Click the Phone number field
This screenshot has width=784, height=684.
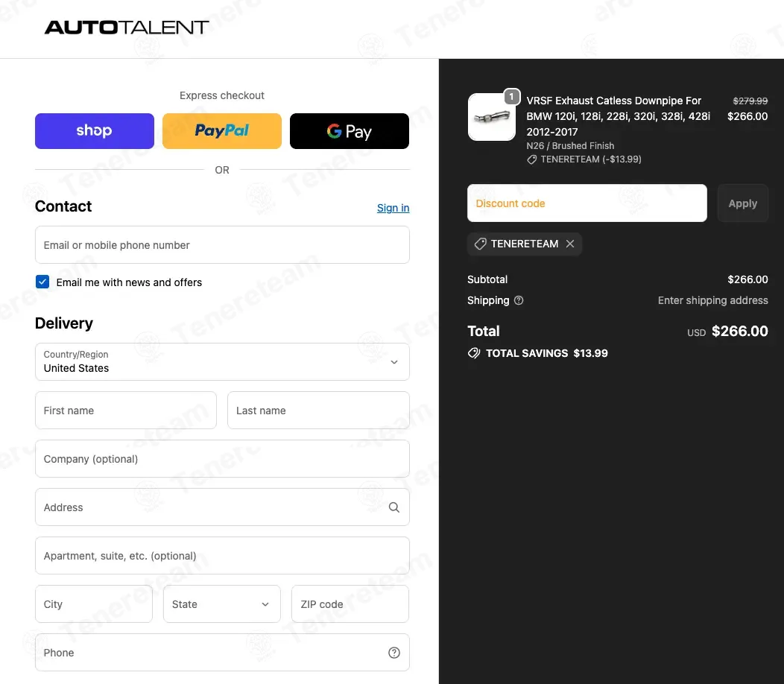(x=222, y=653)
